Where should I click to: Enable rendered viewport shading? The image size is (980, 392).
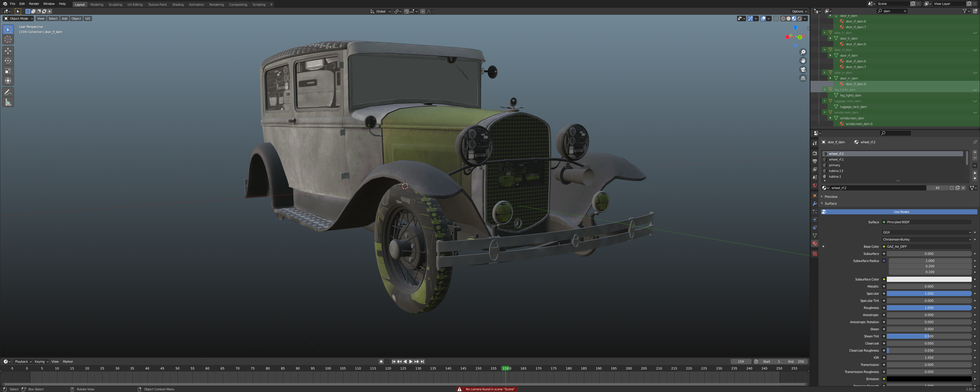[799, 19]
